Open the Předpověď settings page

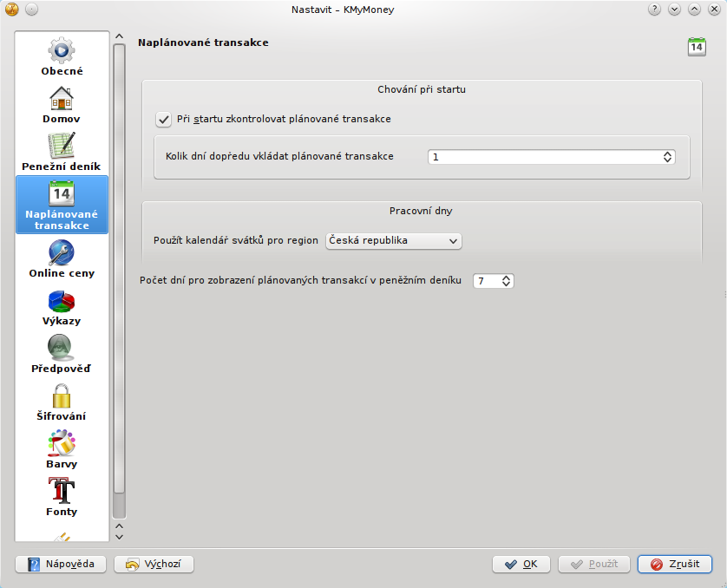tap(62, 355)
